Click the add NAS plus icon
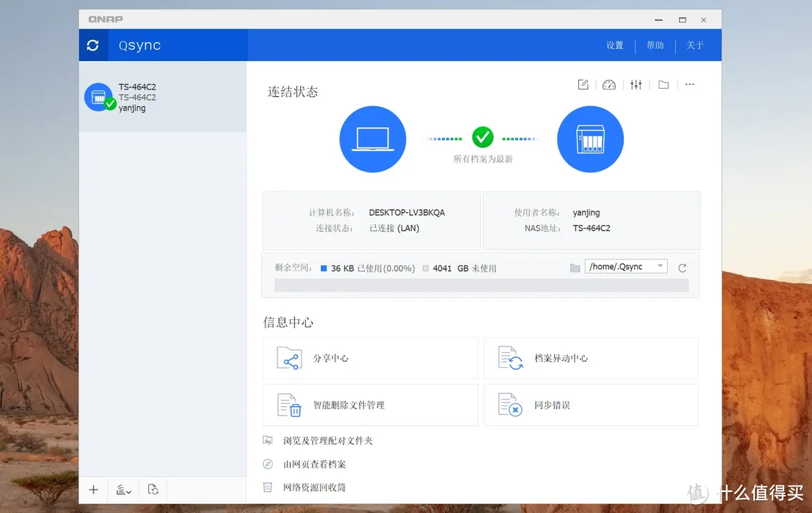This screenshot has height=513, width=812. click(x=93, y=490)
